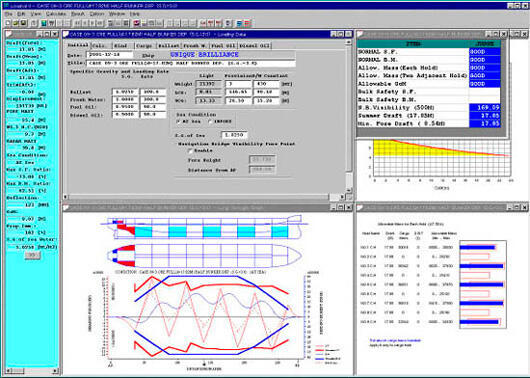Click the Save diskette toolbar icon
The width and height of the screenshot is (530, 378).
click(x=23, y=23)
